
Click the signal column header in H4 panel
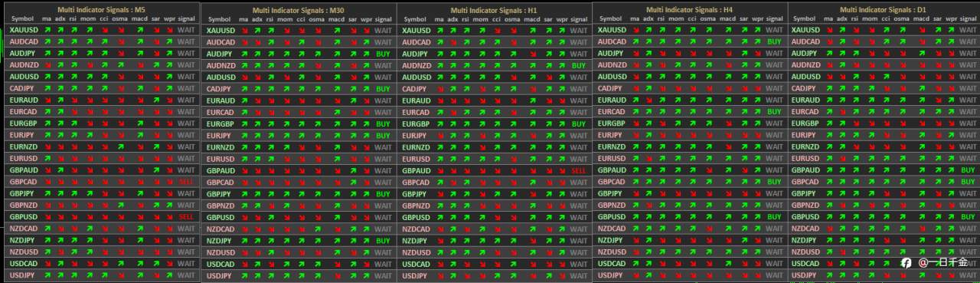[x=774, y=18]
